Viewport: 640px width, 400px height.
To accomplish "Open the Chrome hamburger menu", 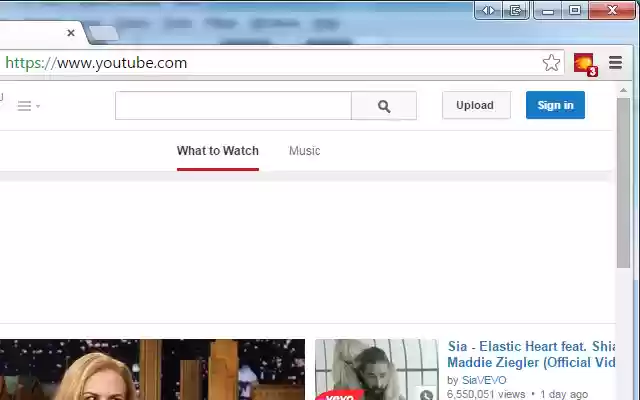I will 616,62.
